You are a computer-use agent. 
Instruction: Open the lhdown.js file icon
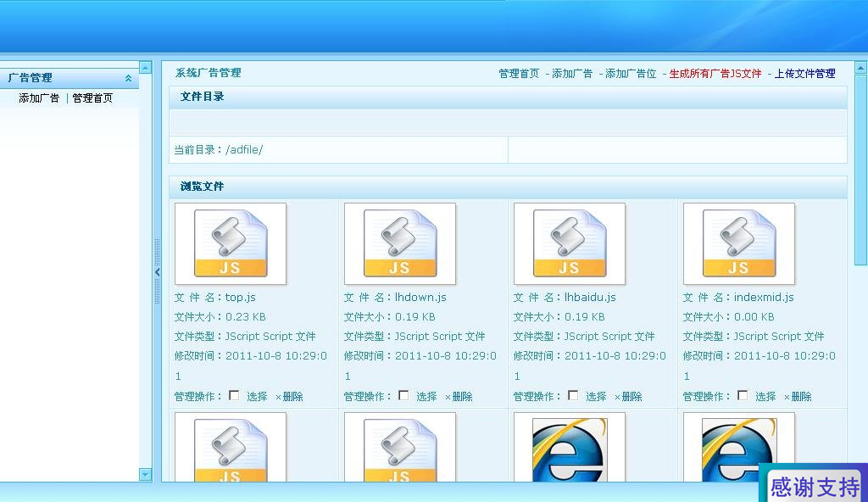click(x=400, y=244)
